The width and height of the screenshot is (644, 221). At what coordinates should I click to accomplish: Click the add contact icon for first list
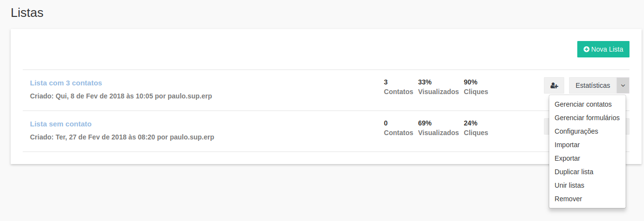(554, 85)
